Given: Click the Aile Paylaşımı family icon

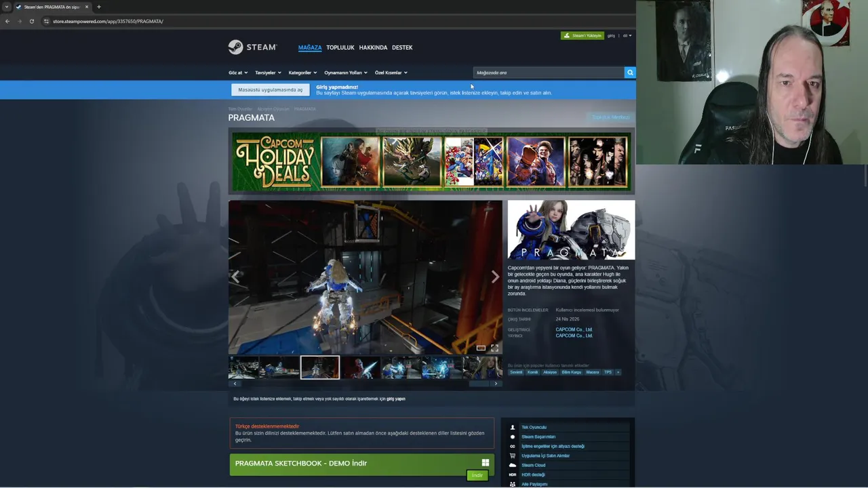Looking at the screenshot, I should point(513,484).
